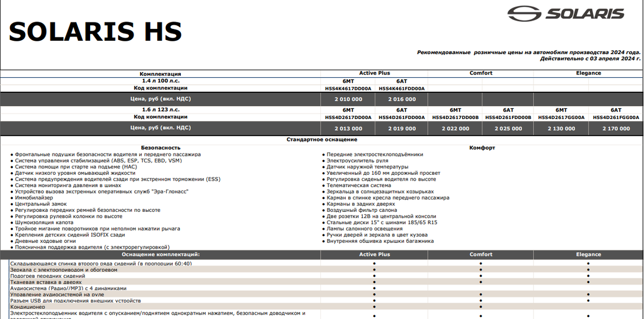Select 'Крепления детских сидений ISOFIX сзади'

coord(70,235)
